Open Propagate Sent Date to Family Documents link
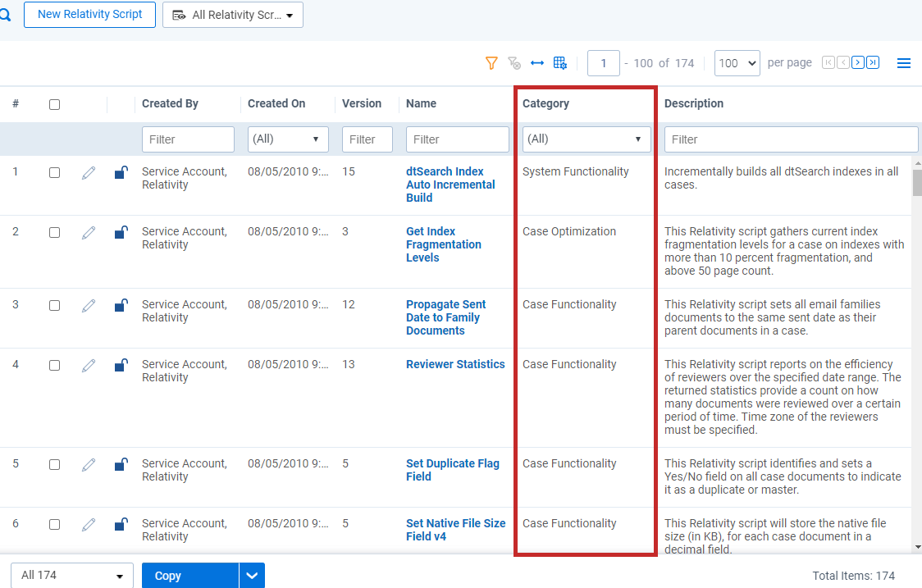This screenshot has width=922, height=588. [445, 317]
